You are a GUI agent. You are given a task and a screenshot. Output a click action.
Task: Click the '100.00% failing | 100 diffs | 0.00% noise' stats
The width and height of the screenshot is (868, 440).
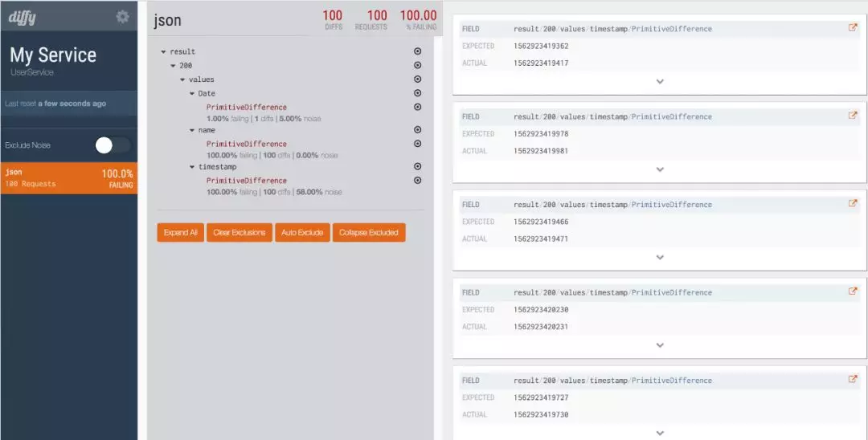click(x=272, y=155)
